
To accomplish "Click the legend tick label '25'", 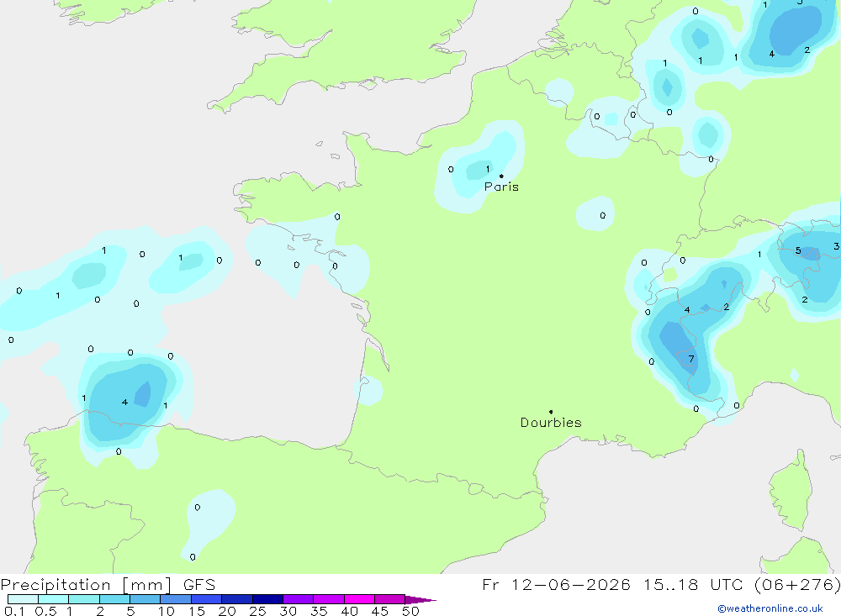I will point(257,611).
